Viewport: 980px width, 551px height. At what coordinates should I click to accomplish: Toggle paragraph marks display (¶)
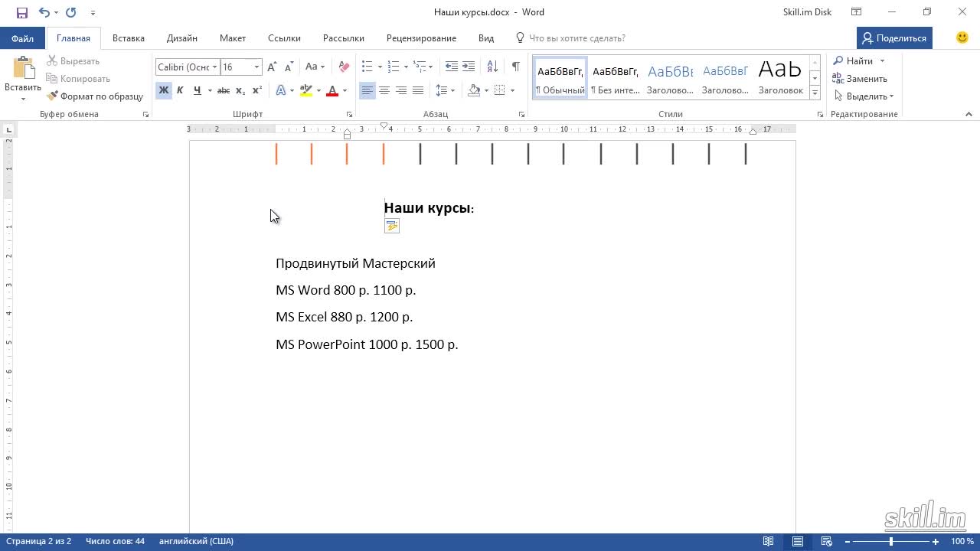click(x=516, y=67)
